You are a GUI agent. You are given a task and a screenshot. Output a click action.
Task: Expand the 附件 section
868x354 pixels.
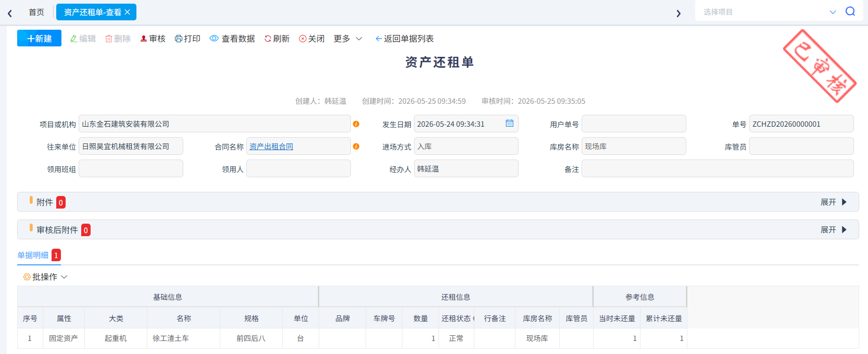click(834, 202)
